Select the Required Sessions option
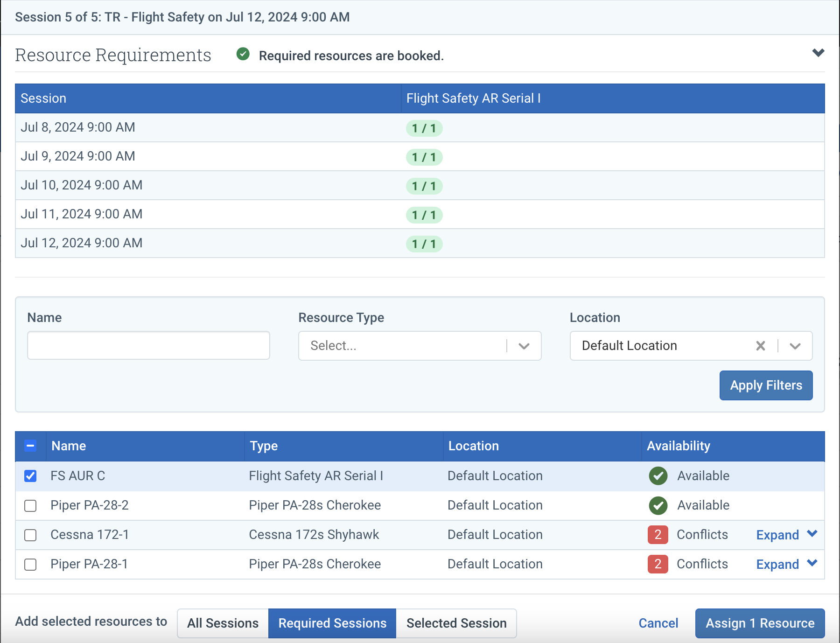 click(332, 623)
